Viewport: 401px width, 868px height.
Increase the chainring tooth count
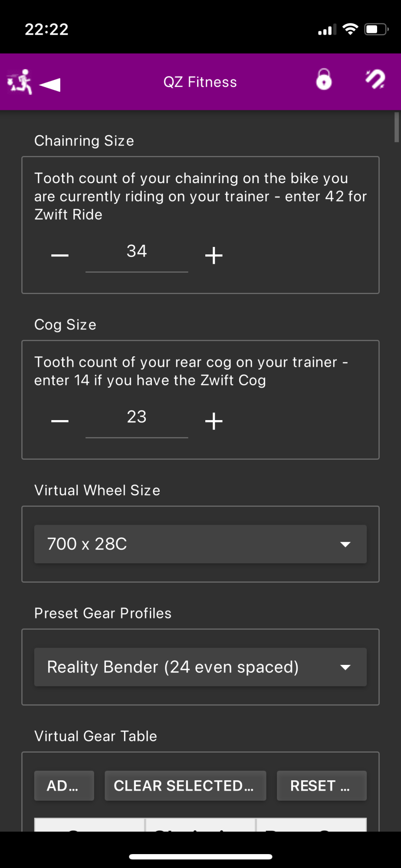point(214,255)
